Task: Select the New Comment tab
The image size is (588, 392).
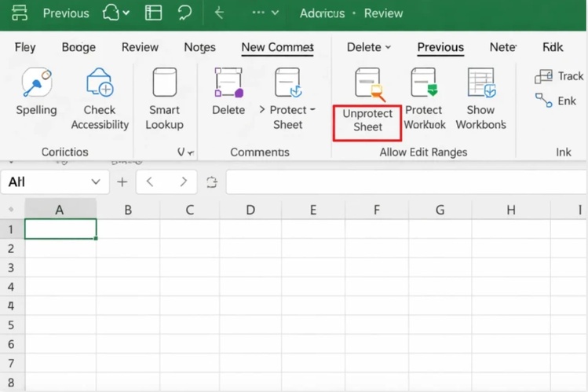Action: 277,48
